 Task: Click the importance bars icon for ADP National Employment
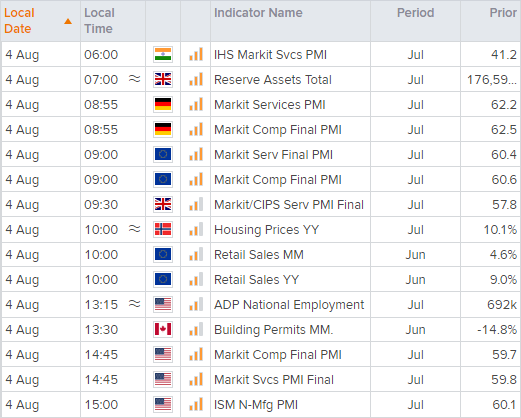[x=196, y=304]
